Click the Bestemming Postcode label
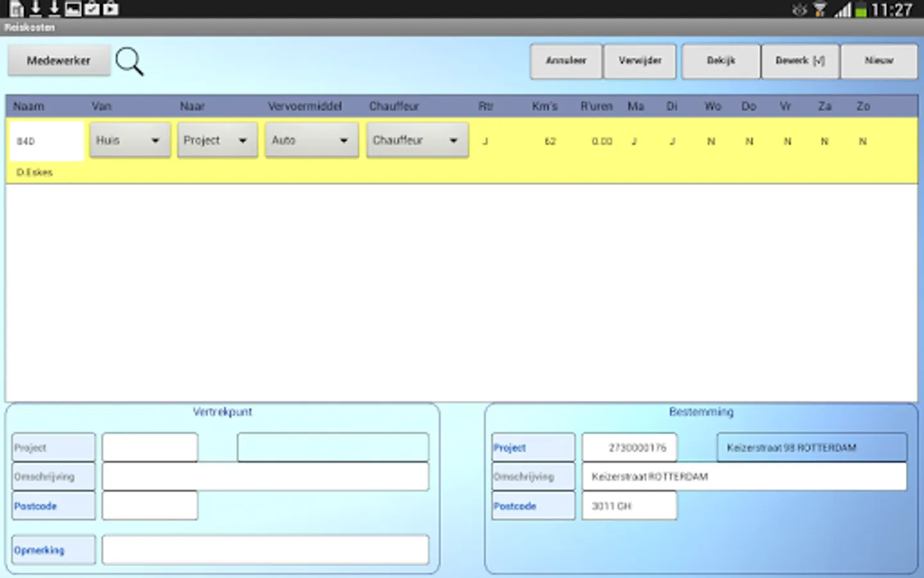The image size is (924, 578). tap(533, 506)
